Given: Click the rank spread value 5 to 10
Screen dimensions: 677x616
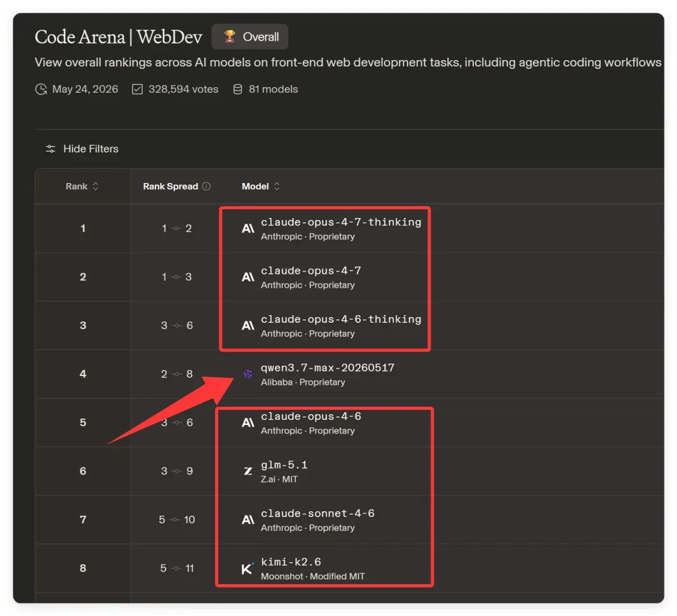Looking at the screenshot, I should [177, 519].
